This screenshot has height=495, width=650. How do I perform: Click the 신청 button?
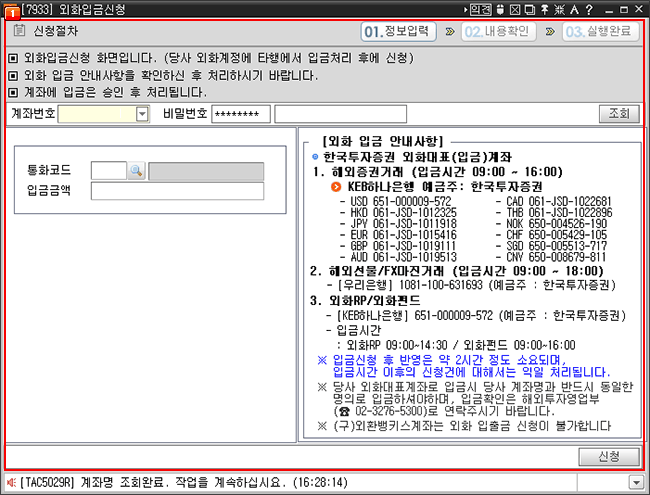click(609, 456)
